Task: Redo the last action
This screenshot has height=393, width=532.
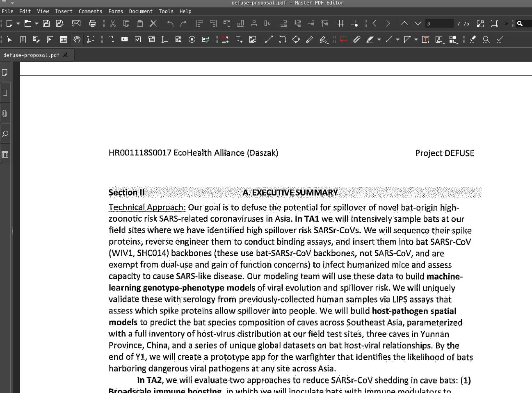Action: click(x=184, y=23)
